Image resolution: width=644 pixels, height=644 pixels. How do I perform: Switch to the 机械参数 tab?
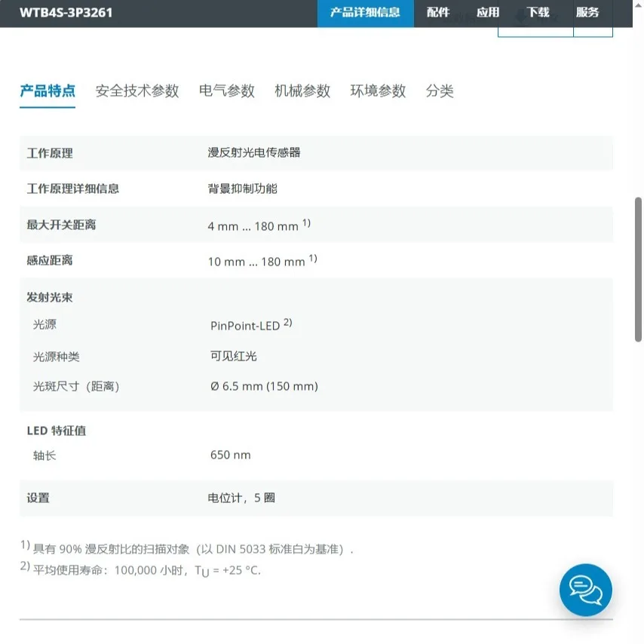tap(302, 91)
